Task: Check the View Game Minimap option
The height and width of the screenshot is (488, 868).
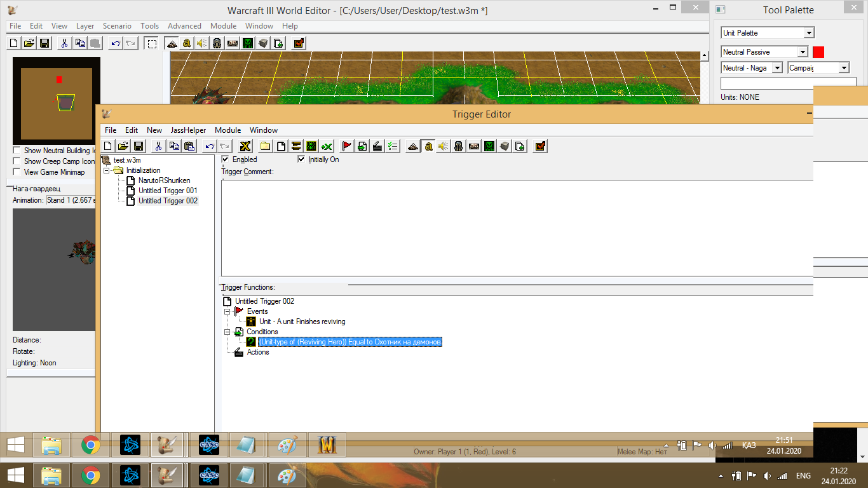Action: pyautogui.click(x=17, y=172)
